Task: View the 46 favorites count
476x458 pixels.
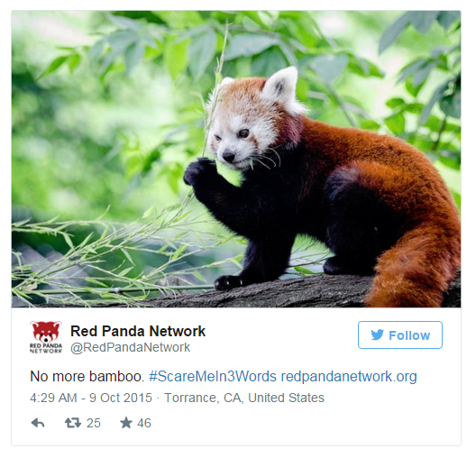Action: (x=144, y=423)
